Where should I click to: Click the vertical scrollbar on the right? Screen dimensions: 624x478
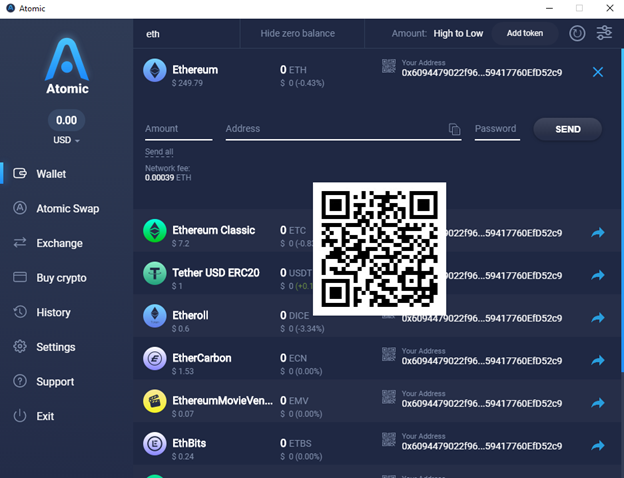pos(622,211)
